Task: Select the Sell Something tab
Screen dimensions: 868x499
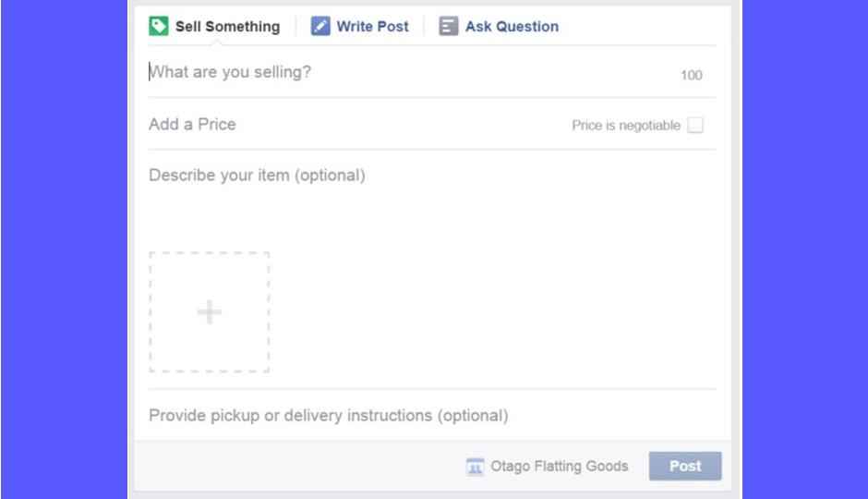Action: [x=214, y=26]
